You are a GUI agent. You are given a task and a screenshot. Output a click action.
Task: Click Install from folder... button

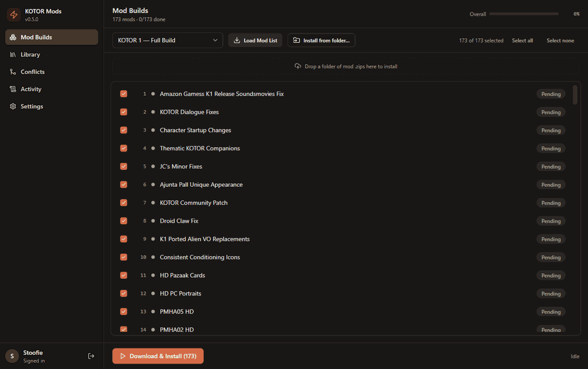(x=322, y=40)
